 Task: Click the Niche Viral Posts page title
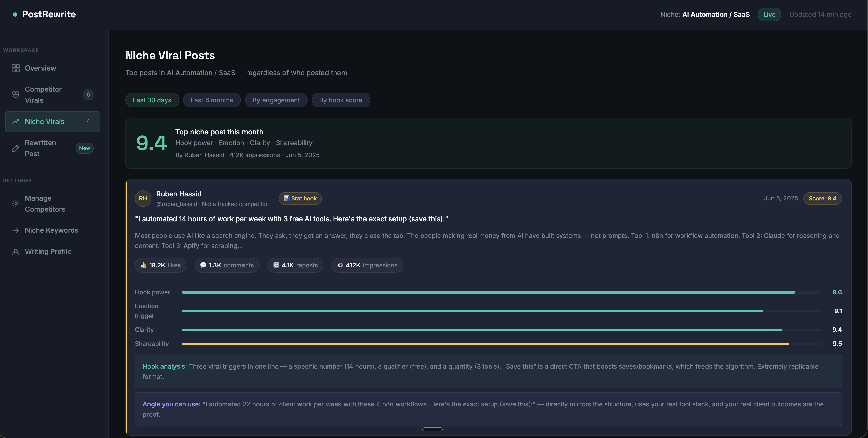tap(170, 55)
